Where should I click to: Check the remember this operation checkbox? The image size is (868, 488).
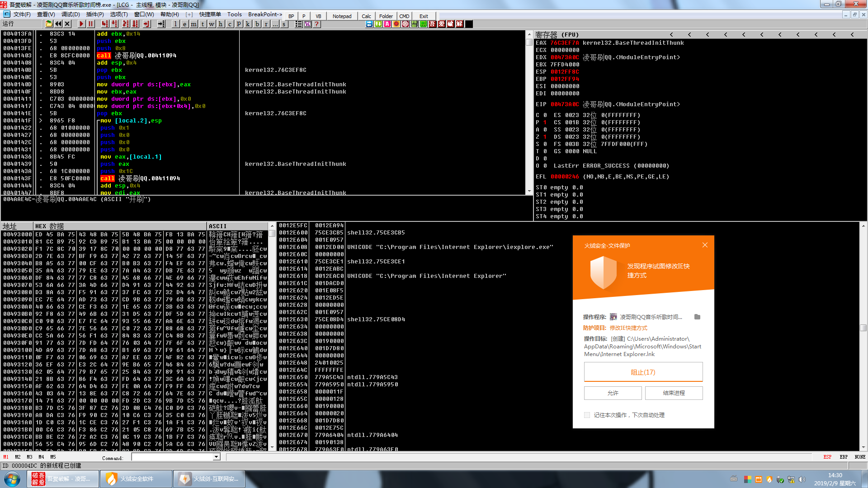click(x=587, y=415)
